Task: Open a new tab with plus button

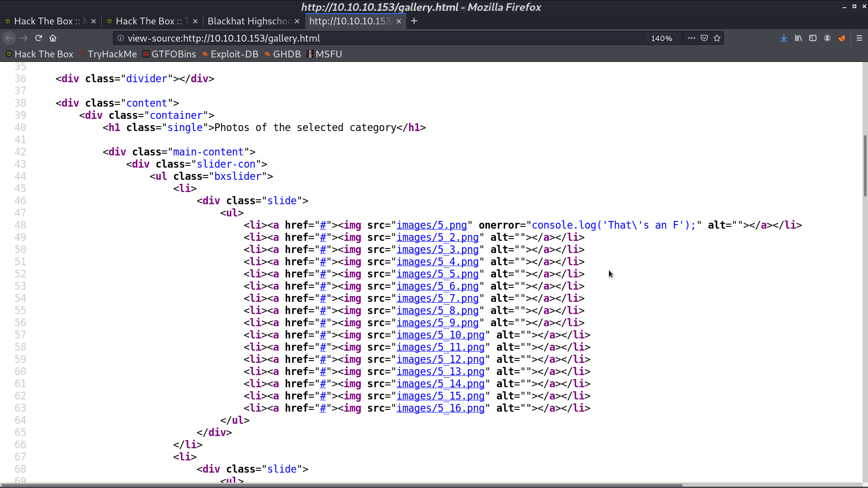Action: tap(414, 21)
